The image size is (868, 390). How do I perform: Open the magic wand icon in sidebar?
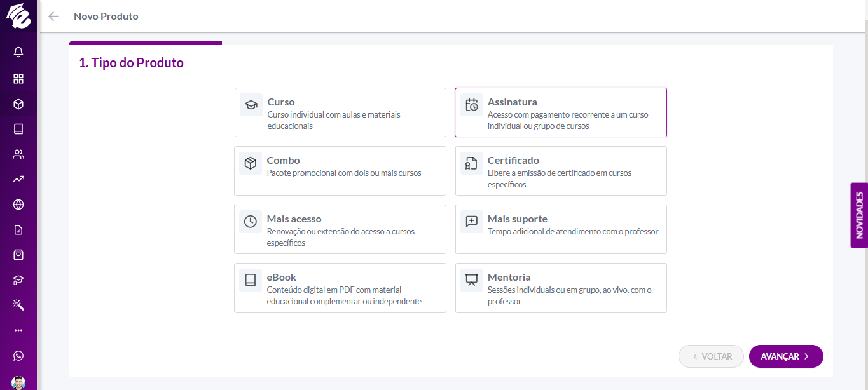pos(18,306)
